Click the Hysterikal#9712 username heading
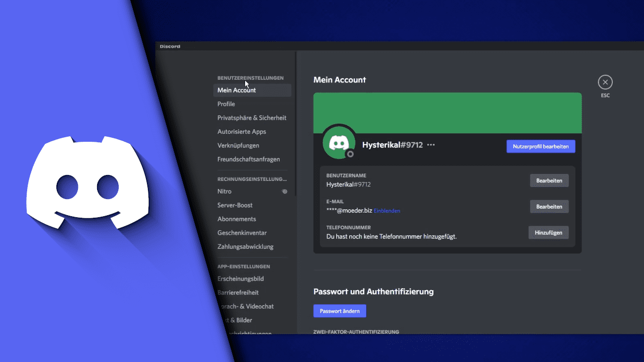Viewport: 644px width, 362px height. click(x=392, y=145)
